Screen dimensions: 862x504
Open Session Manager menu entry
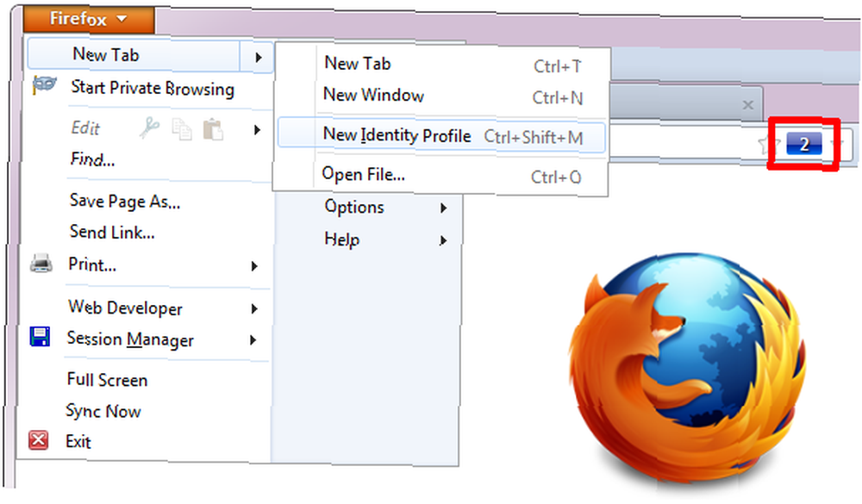130,339
